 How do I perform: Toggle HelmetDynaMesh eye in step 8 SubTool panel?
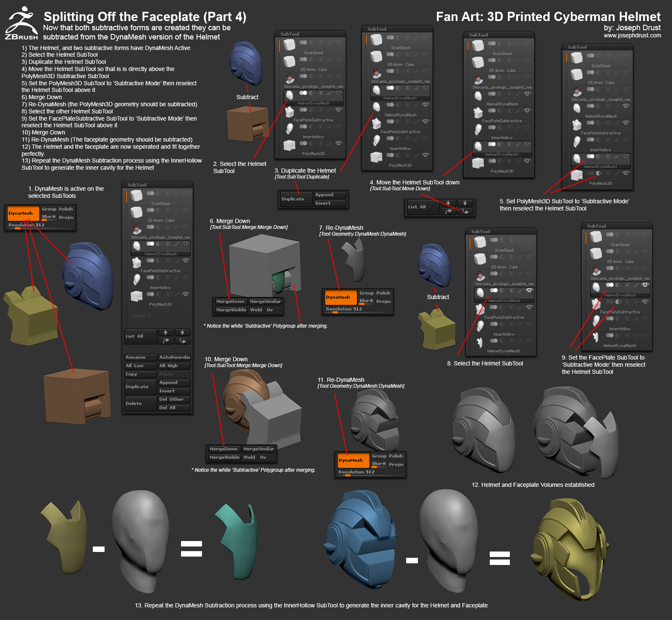[x=529, y=290]
